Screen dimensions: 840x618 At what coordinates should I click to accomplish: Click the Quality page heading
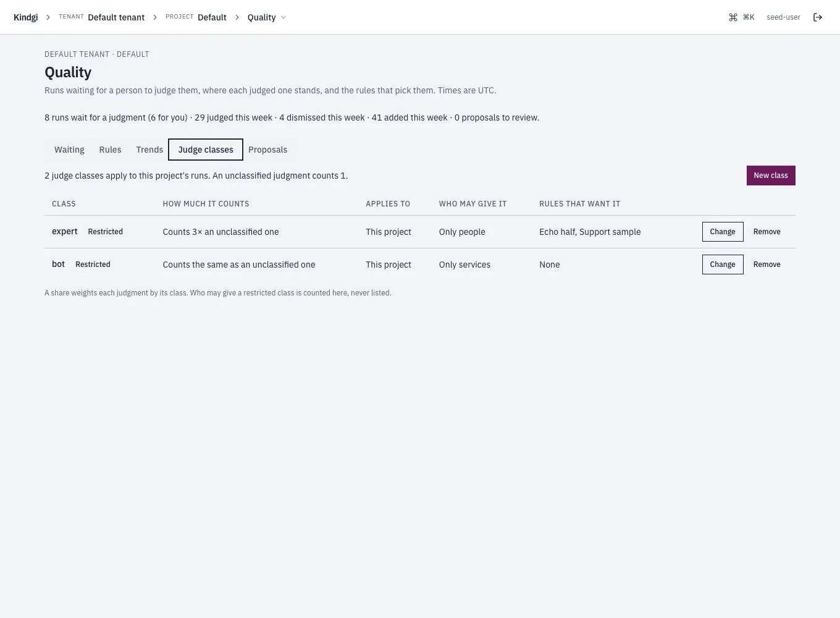(68, 72)
